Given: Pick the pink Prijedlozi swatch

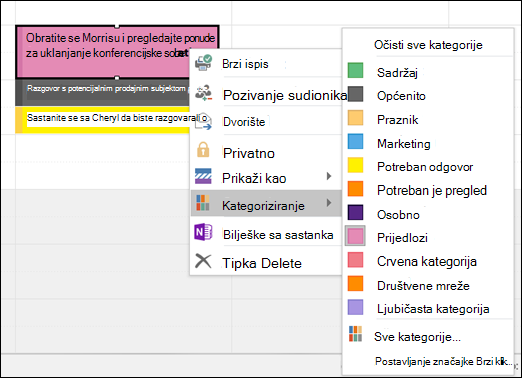Looking at the screenshot, I should [x=355, y=236].
